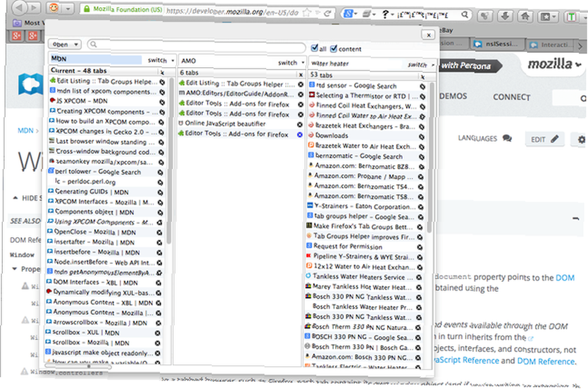Click the MDN column horizontal scrollbar thumb
This screenshot has height=389, width=588.
click(78, 366)
